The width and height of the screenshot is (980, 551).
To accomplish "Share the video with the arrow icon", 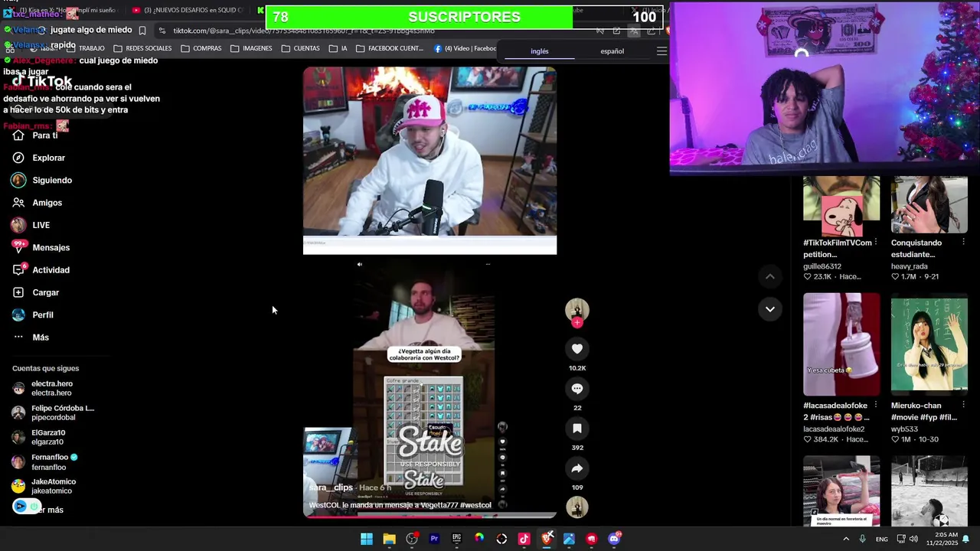I will tap(577, 468).
